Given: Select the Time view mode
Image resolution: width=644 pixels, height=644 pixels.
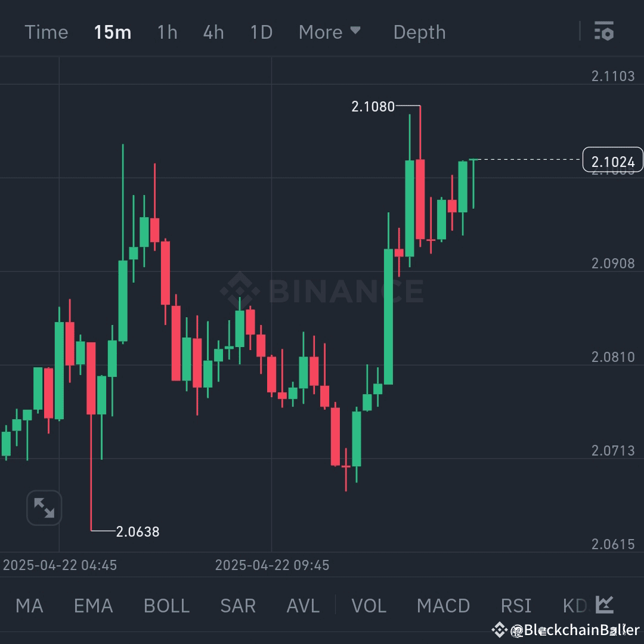Looking at the screenshot, I should pyautogui.click(x=46, y=32).
